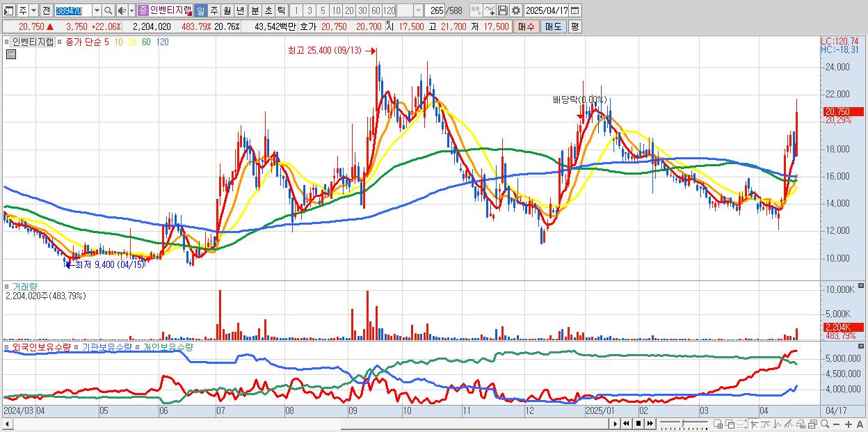Click the purple 증 badge icon
The image size is (868, 432).
[143, 10]
